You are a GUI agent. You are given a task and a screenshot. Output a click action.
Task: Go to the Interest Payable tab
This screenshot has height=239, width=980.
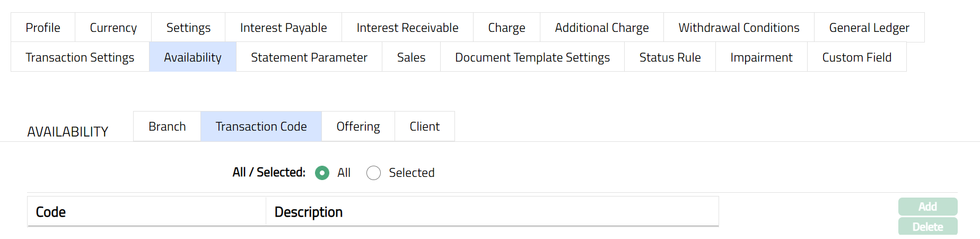[283, 28]
